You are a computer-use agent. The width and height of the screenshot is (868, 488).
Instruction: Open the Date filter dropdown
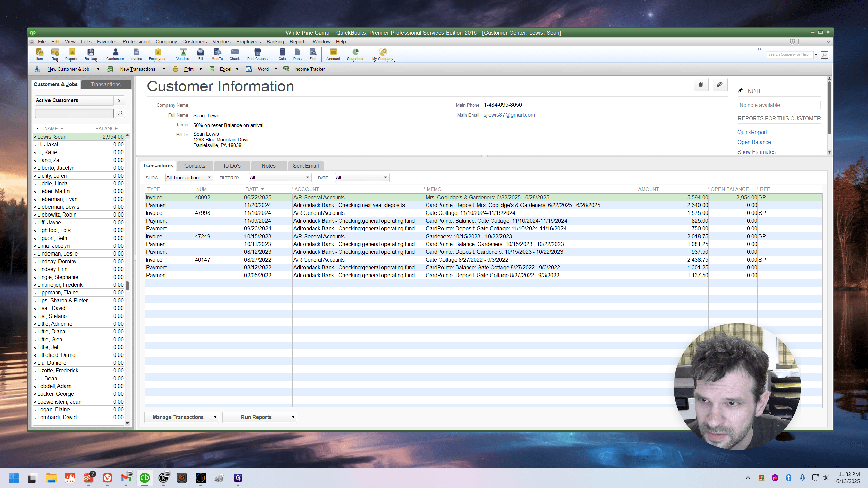[x=362, y=178]
